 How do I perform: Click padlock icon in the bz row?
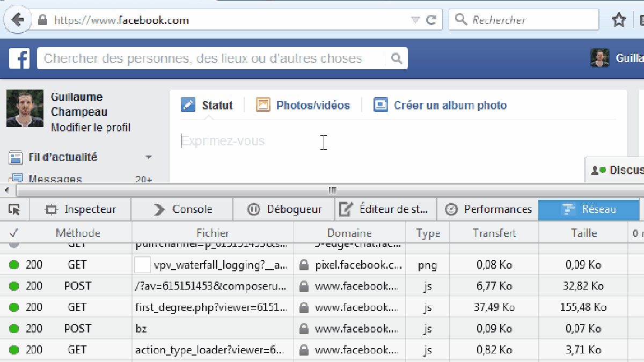click(304, 328)
